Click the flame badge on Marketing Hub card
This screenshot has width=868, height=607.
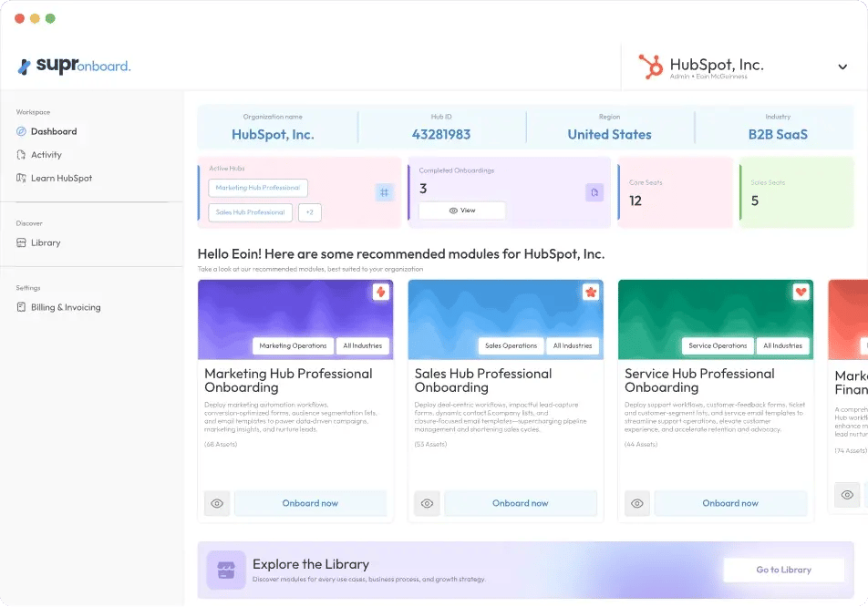coord(381,292)
